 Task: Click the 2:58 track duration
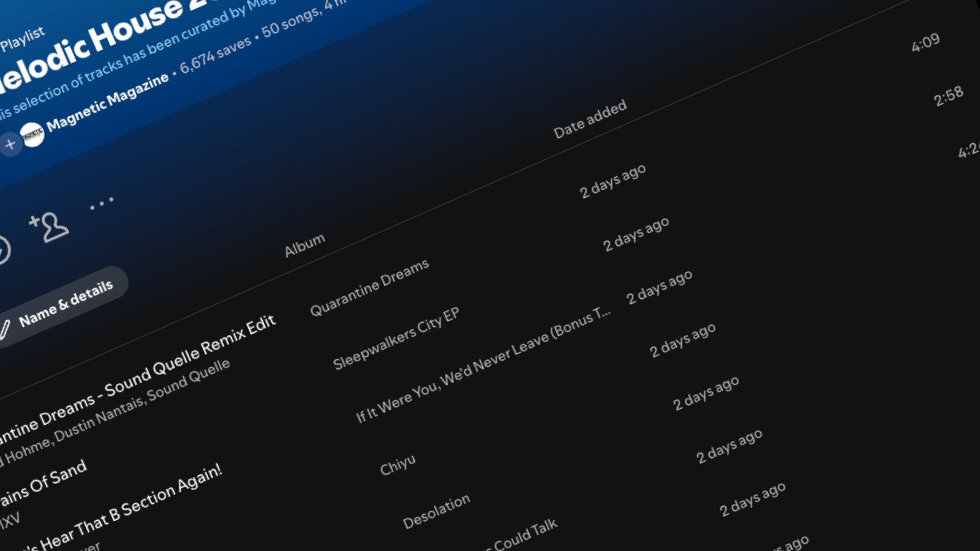pos(949,96)
